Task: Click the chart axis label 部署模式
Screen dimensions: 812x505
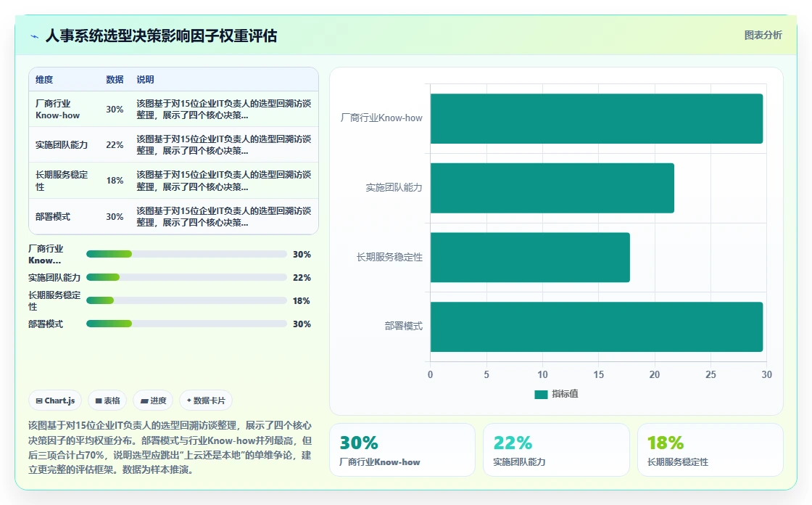Action: (403, 326)
